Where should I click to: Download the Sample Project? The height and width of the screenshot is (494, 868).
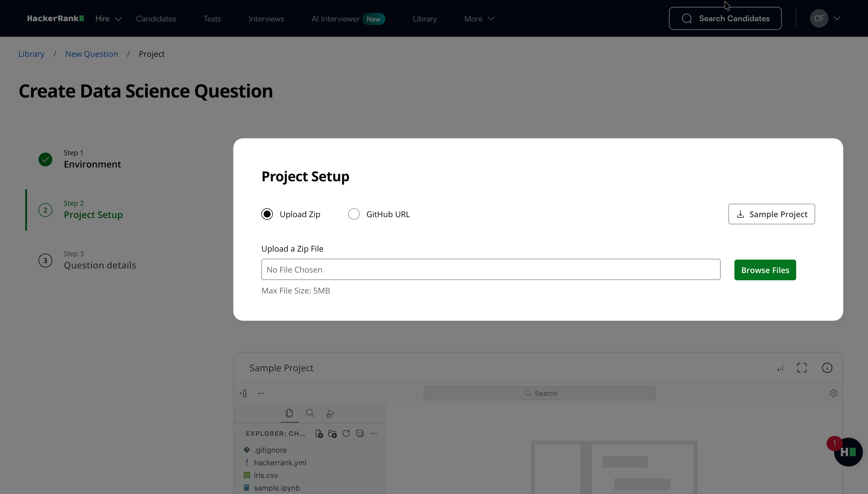pos(771,214)
